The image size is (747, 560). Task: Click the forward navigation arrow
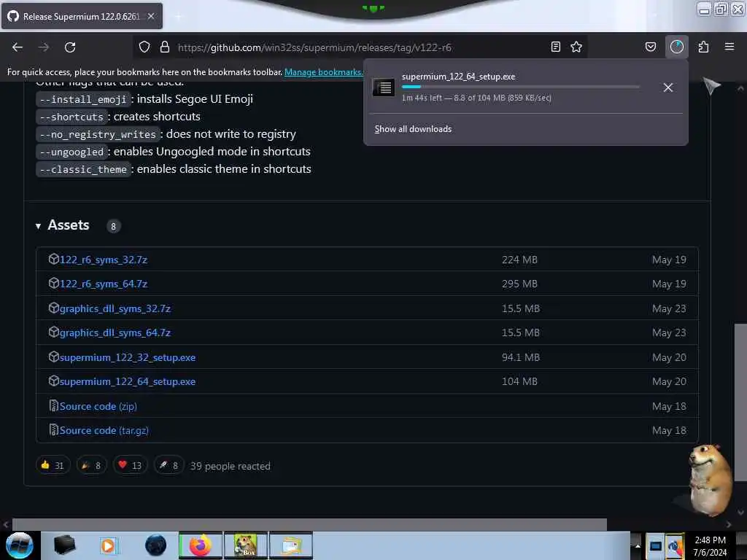tap(44, 47)
